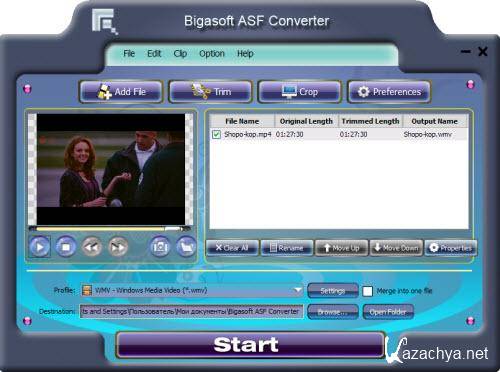Enable Merge into one file

[367, 291]
